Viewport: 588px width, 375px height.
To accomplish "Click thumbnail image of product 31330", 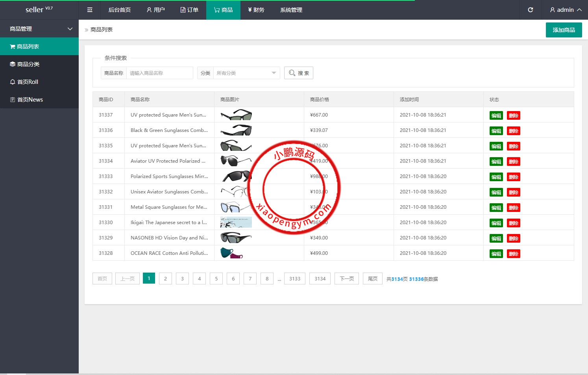I will coord(236,223).
